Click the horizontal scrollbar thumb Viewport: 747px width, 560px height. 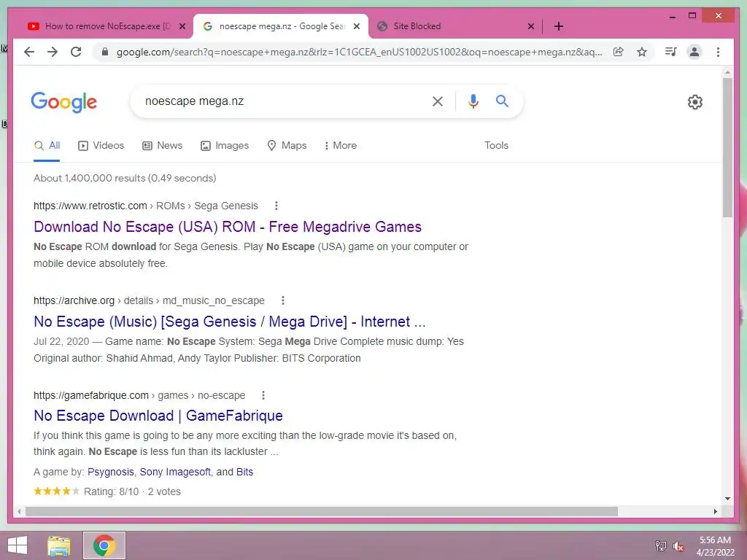[322, 511]
